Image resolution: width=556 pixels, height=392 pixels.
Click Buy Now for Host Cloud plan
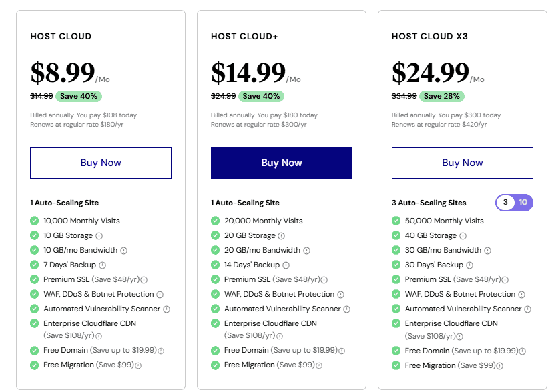click(101, 163)
